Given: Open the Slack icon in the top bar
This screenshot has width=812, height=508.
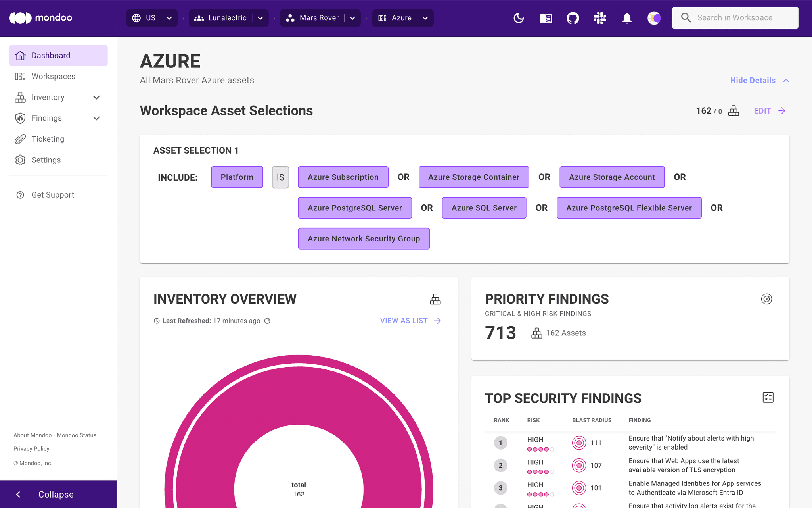Looking at the screenshot, I should point(599,18).
